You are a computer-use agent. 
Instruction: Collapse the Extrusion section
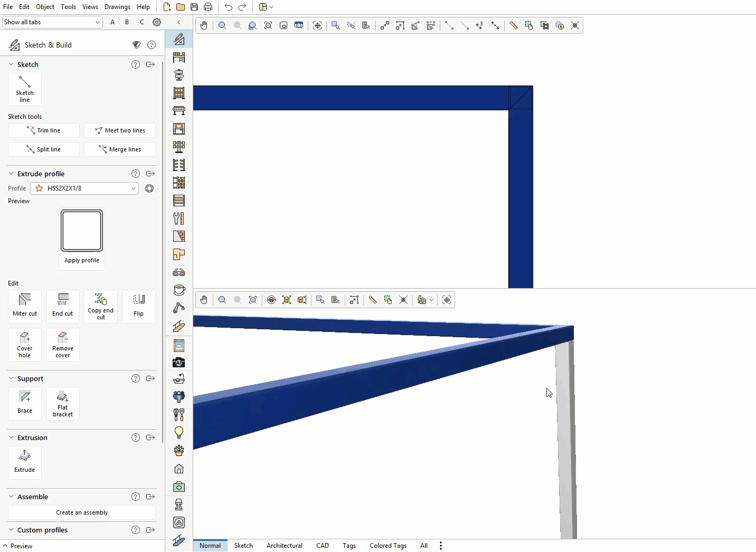coord(11,437)
